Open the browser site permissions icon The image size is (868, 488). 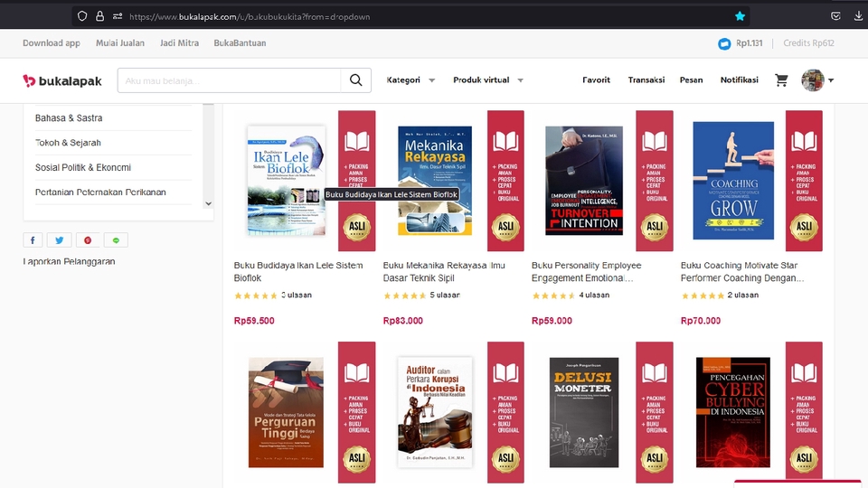point(118,16)
